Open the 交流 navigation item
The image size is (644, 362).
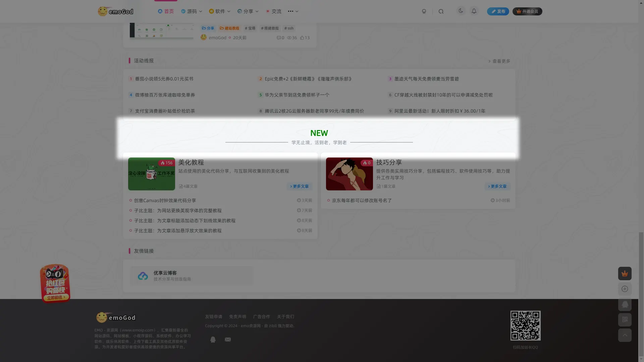[273, 11]
